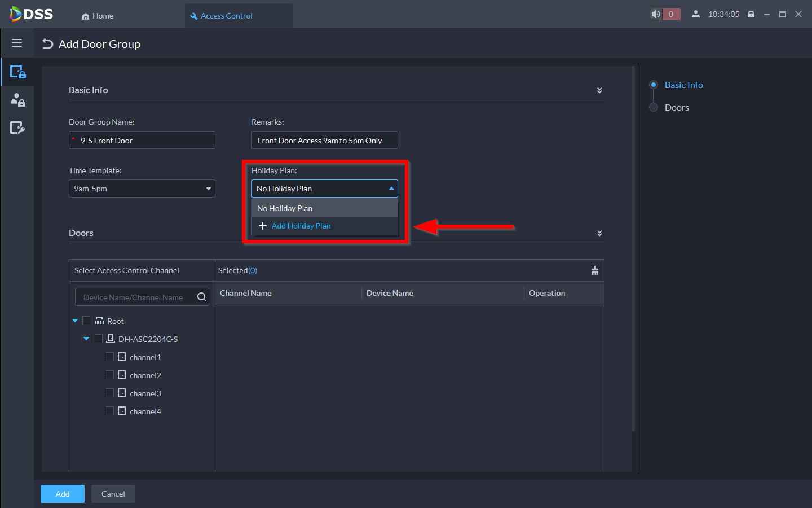The image size is (812, 508).
Task: Click the back arrow beside Add Door Group
Action: [x=48, y=44]
